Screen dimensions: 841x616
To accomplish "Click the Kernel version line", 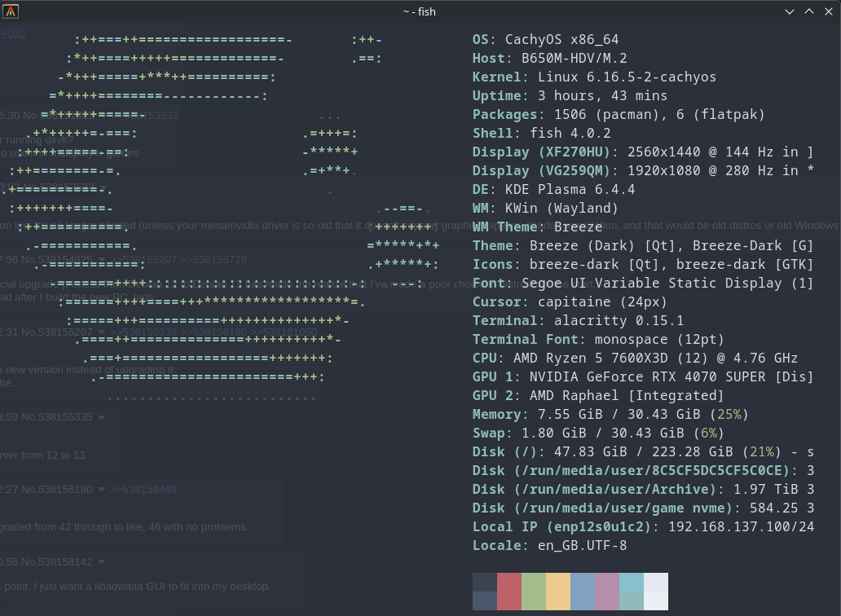I will (x=594, y=77).
